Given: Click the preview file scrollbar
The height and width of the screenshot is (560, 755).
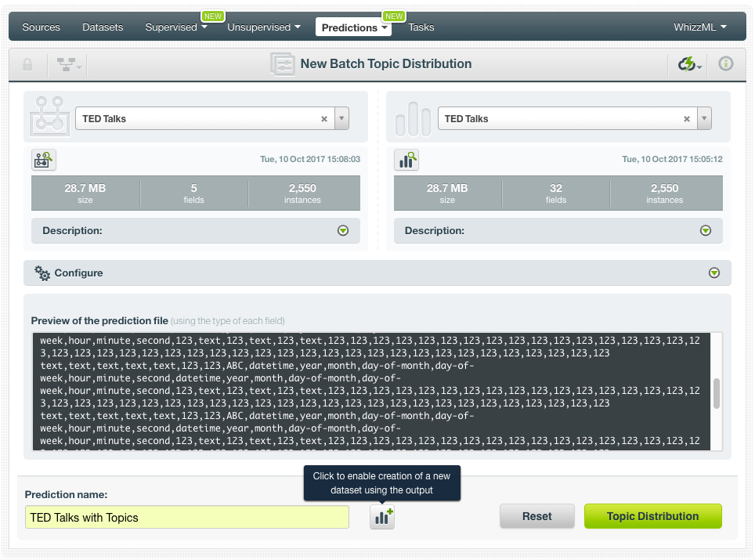Looking at the screenshot, I should tap(716, 393).
